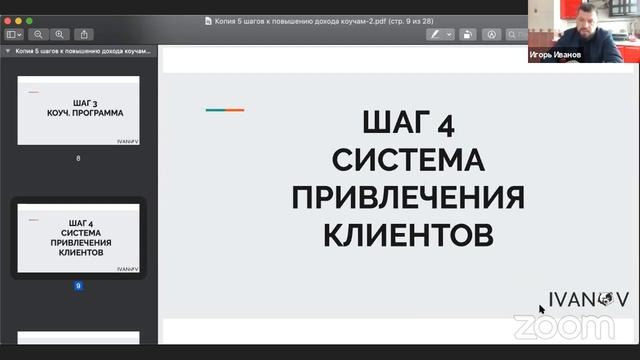The image size is (640, 360).
Task: Click the IVANOV logo on the slide
Action: pos(589,300)
